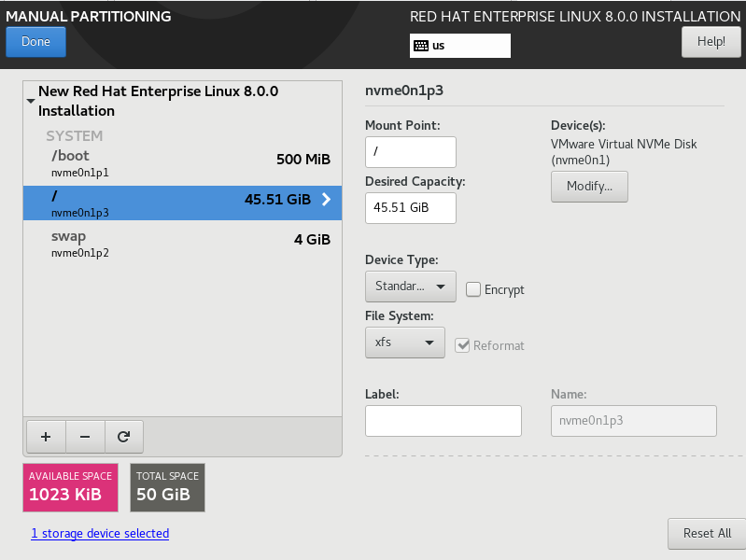The image size is (746, 560).
Task: Click the 4 GiB size of swap
Action: coord(312,239)
